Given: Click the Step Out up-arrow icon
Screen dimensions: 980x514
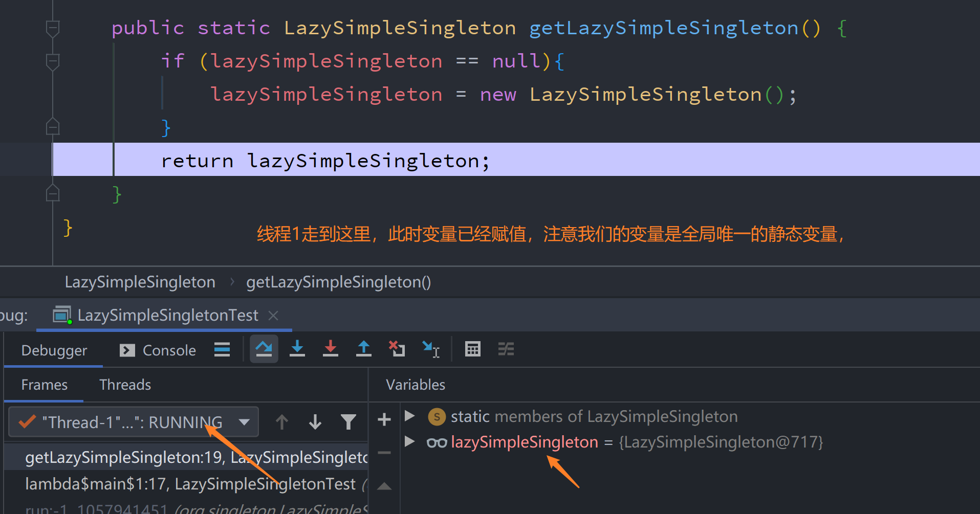Looking at the screenshot, I should point(364,349).
